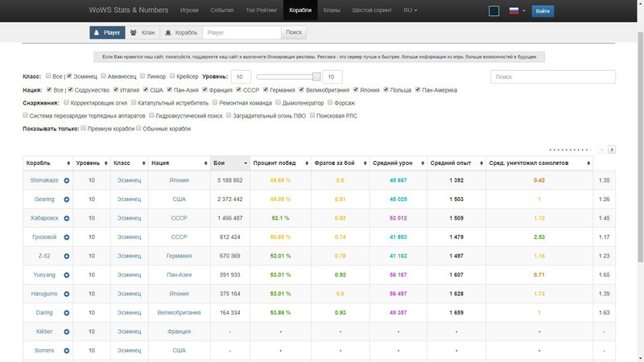Check the Обычные корабли checkbox

pyautogui.click(x=138, y=128)
